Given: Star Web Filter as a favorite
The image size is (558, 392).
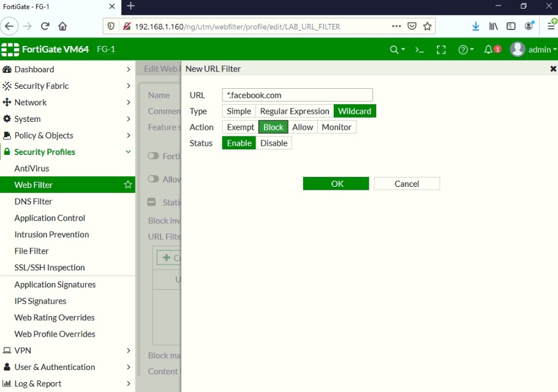Looking at the screenshot, I should 127,184.
